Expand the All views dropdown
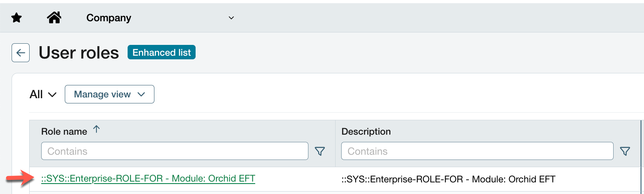The width and height of the screenshot is (644, 194). pos(43,95)
